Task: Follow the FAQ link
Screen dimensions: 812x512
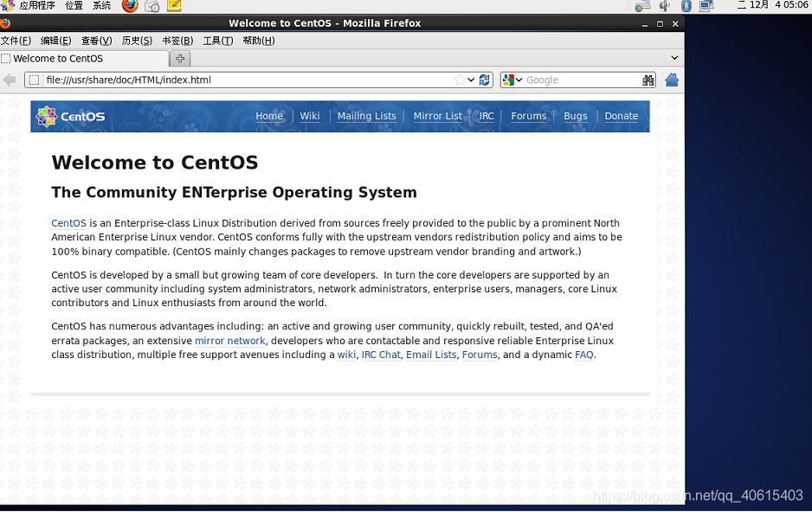Action: (584, 355)
